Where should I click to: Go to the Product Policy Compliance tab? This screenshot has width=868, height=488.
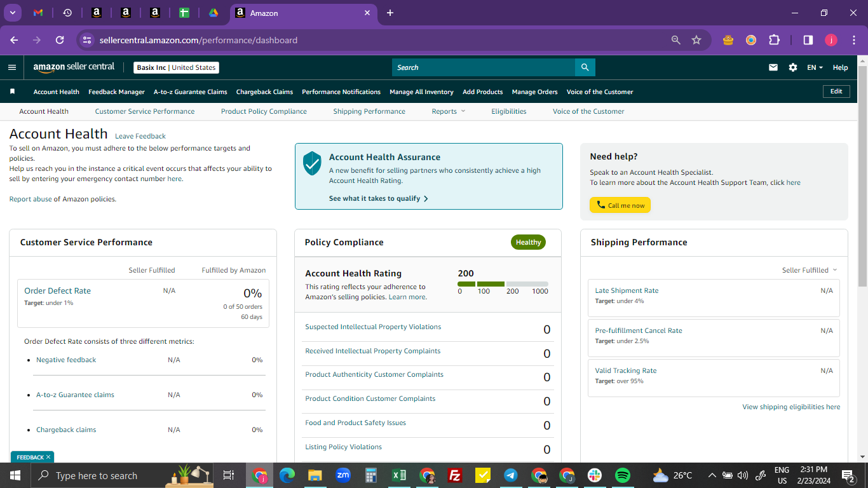[264, 111]
